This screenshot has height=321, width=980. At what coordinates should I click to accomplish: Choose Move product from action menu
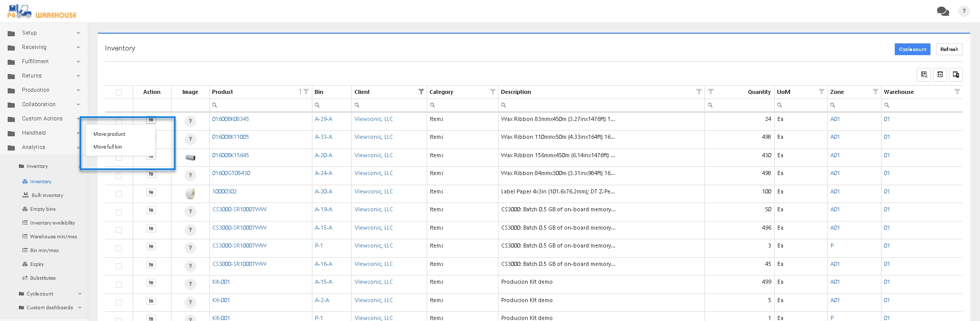(109, 134)
